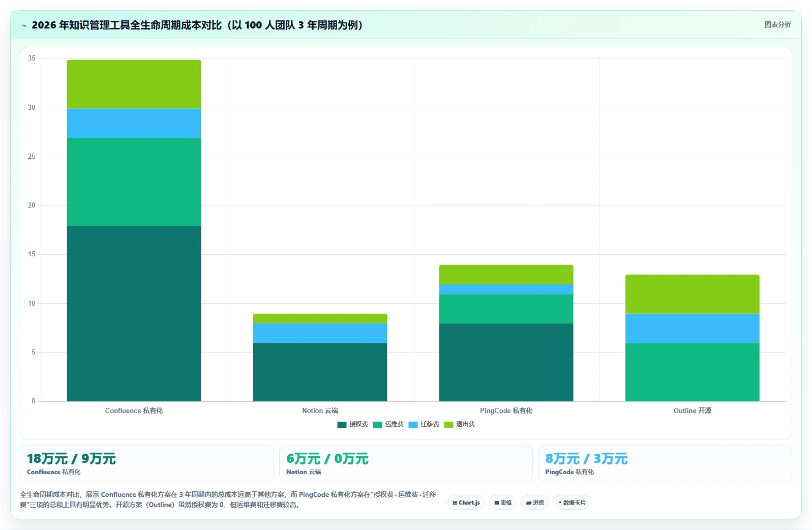Click the Chart.js tag button

(x=466, y=503)
